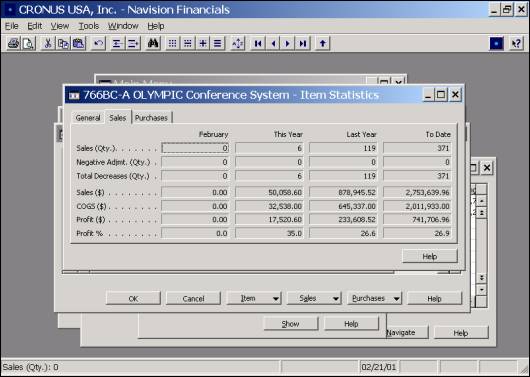Click the Copy toolbar icon
530x377 pixels.
63,44
